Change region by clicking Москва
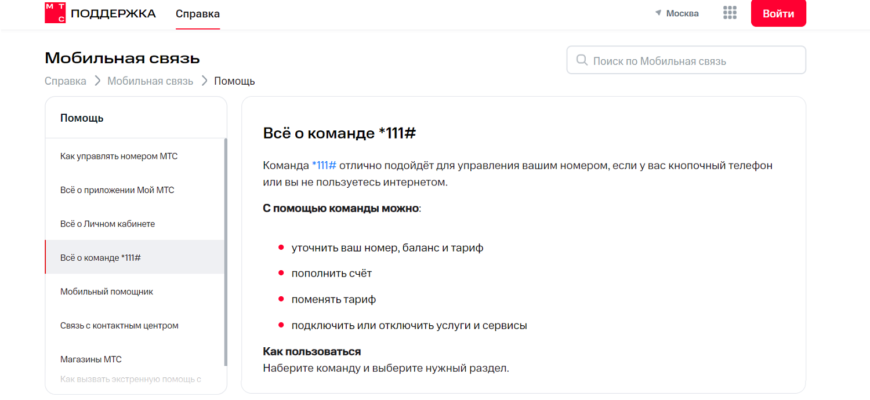The image size is (870, 400). point(682,13)
